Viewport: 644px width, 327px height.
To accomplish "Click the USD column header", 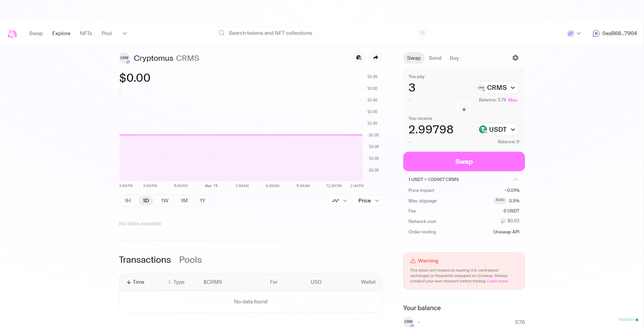I will coord(316,282).
